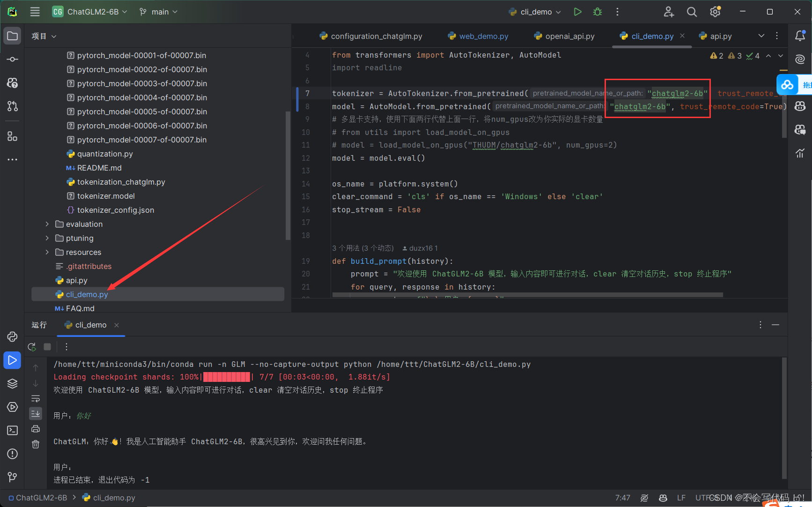Print the console output
812x507 pixels.
pos(36,429)
